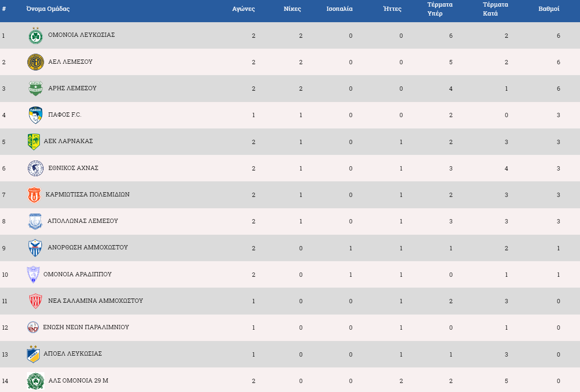Viewport: 580px width, 392px height.
Task: Click ΑΕΚ ΛΑΡΝΑΚΑΣ wins value 1
Action: (x=301, y=142)
